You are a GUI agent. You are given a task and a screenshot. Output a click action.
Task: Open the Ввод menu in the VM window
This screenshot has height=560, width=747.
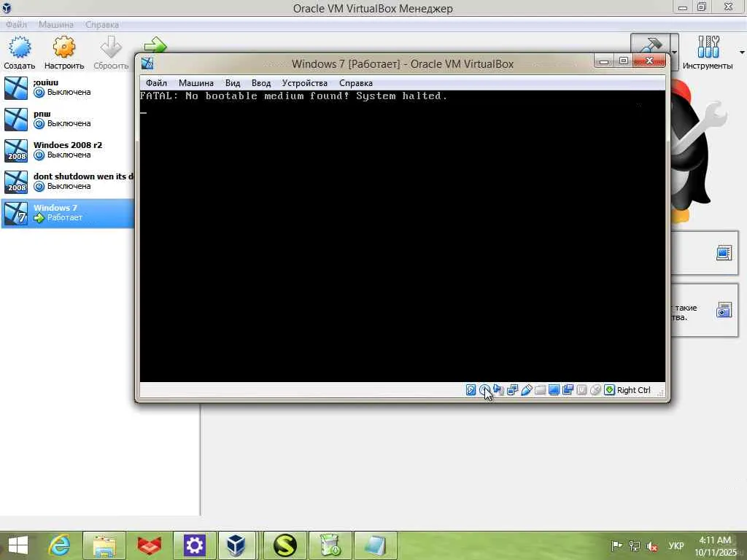(x=261, y=83)
